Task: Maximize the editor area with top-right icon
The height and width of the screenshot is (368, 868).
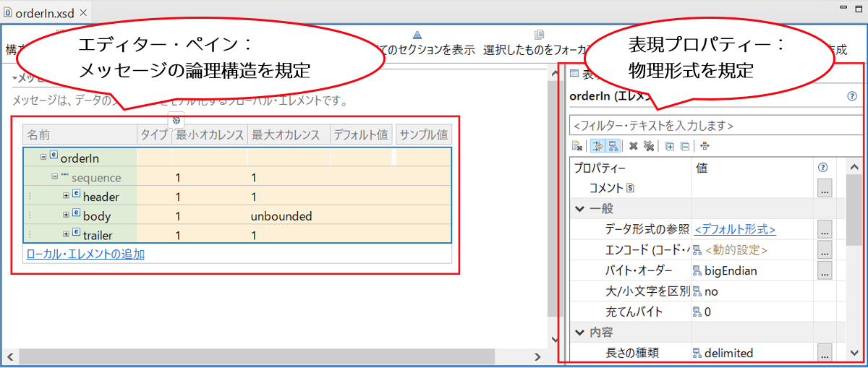Action: coord(857,7)
